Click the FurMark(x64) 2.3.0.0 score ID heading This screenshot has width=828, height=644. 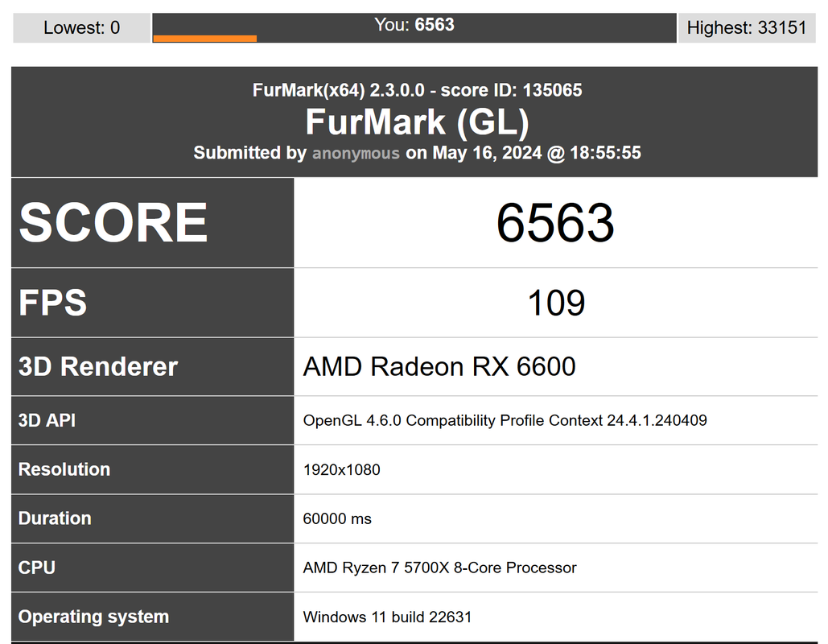coord(417,90)
